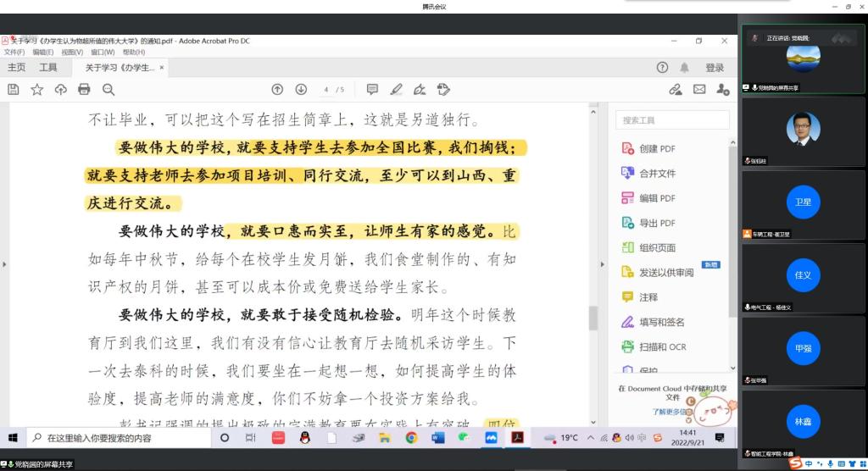Bookmark the file with the star icon
Image resolution: width=868 pixels, height=471 pixels.
click(x=37, y=89)
